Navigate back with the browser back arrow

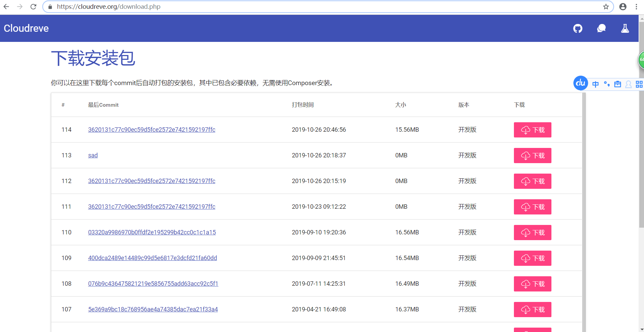tap(6, 6)
